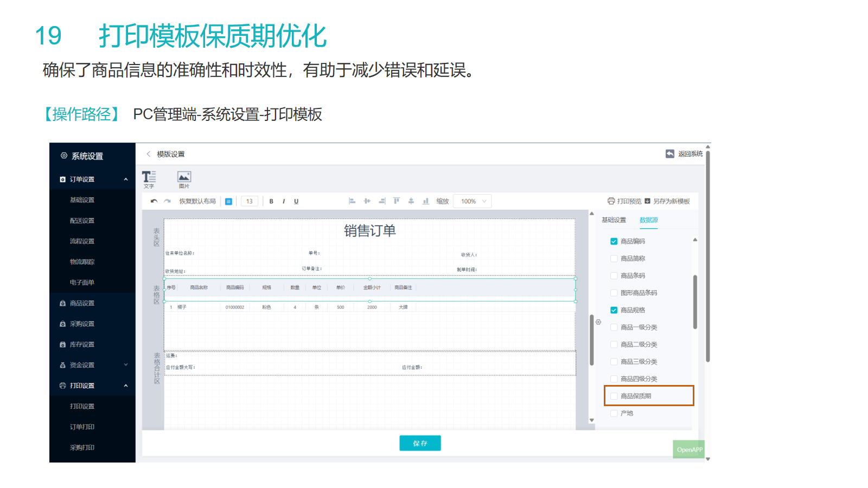
Task: Align elements to the bottom edge
Action: coord(426,201)
